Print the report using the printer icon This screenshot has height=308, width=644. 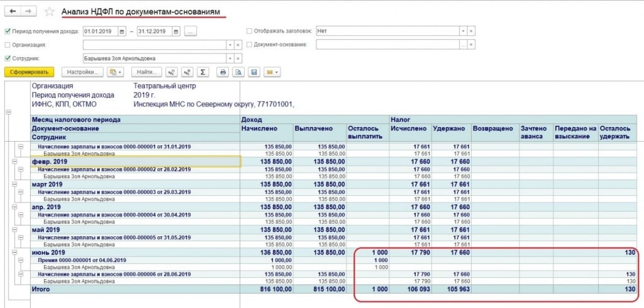223,72
